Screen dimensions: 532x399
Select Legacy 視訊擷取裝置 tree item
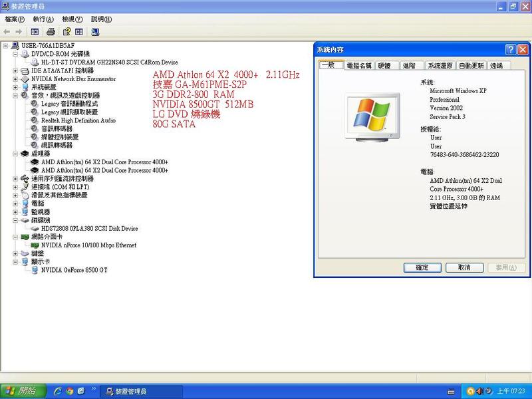point(70,112)
